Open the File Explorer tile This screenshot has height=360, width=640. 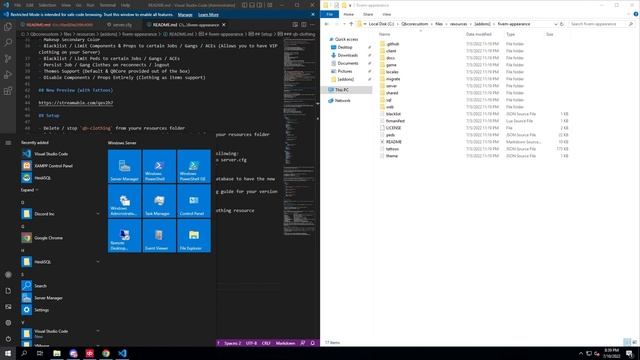pos(194,236)
